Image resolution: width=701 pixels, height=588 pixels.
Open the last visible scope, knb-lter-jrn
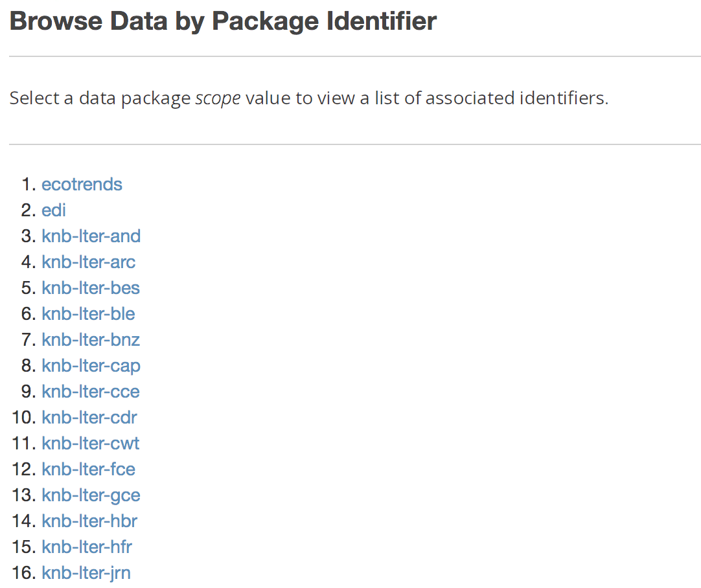(86, 572)
